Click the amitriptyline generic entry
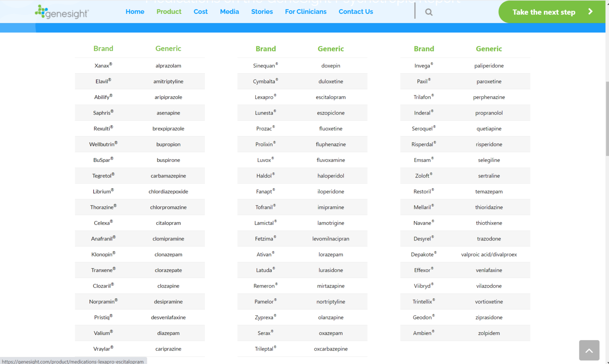 pos(169,81)
